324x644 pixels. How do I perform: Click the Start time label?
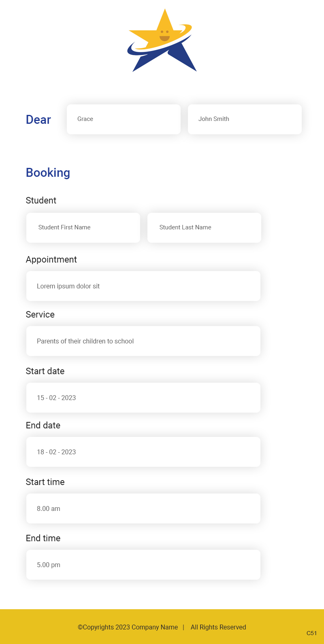tap(45, 482)
